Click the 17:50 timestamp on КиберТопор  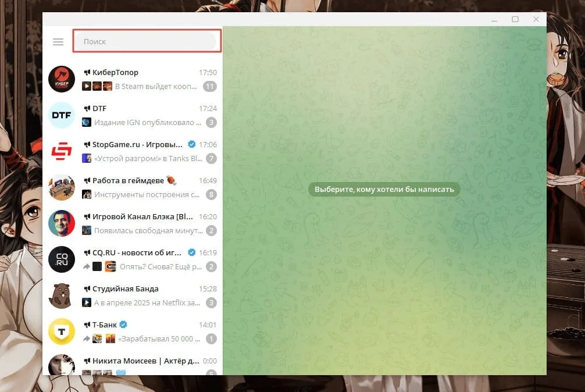click(208, 72)
